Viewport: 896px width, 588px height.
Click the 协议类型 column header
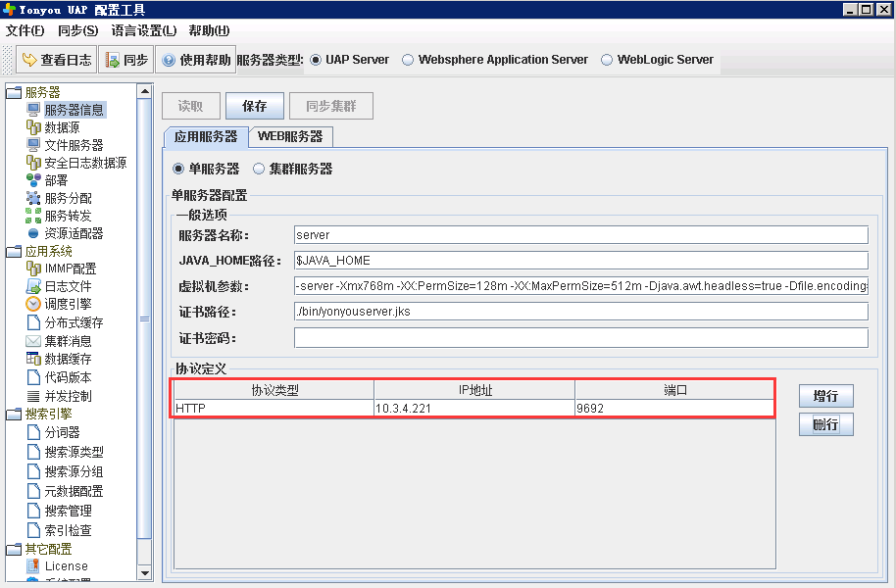(x=274, y=390)
